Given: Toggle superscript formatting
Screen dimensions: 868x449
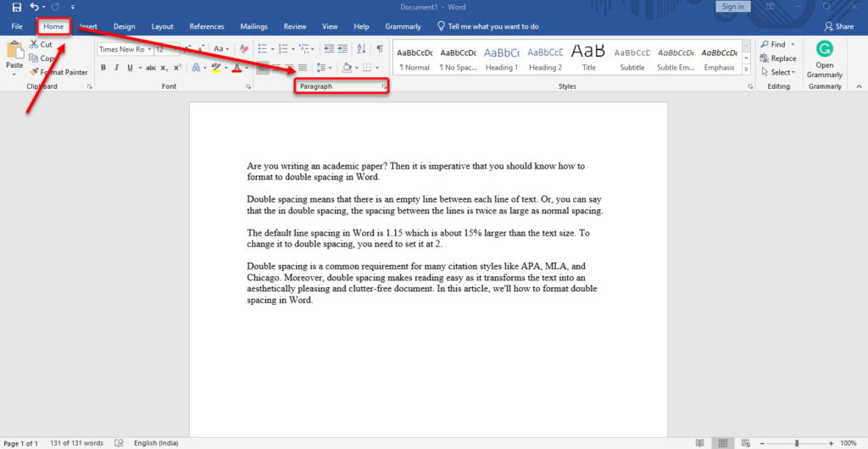Looking at the screenshot, I should click(x=177, y=68).
